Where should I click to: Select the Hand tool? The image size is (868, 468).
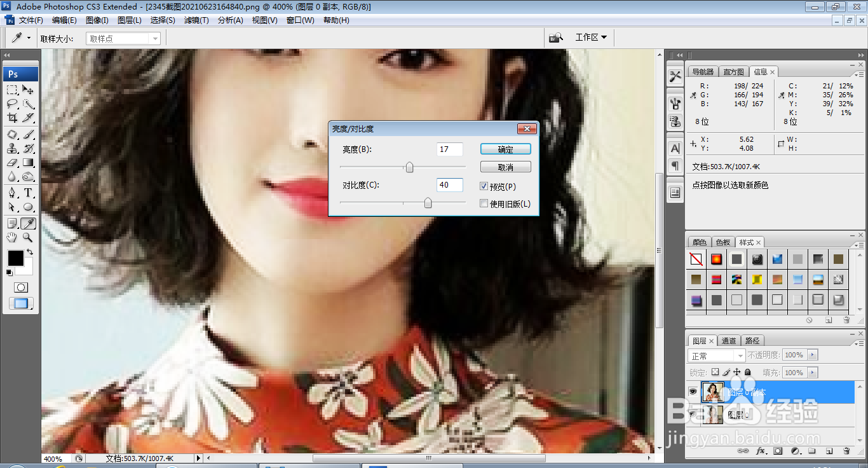[x=12, y=238]
